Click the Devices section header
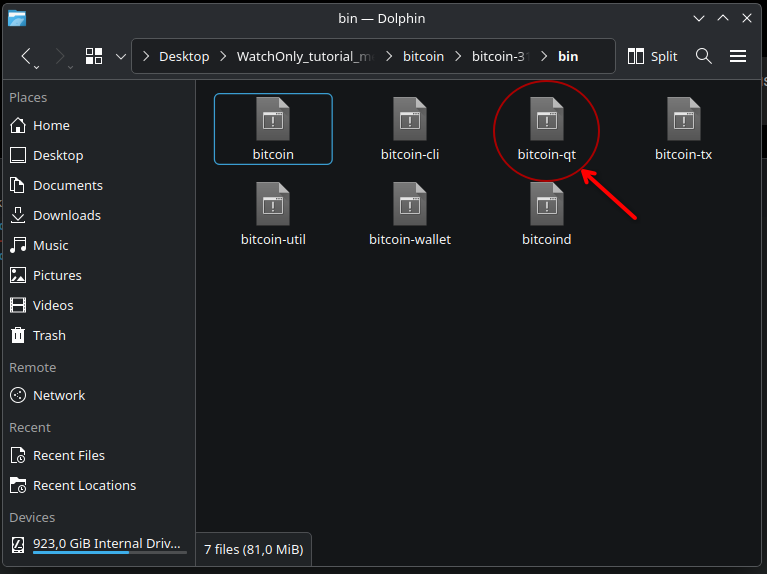Image resolution: width=767 pixels, height=574 pixels. tap(32, 517)
